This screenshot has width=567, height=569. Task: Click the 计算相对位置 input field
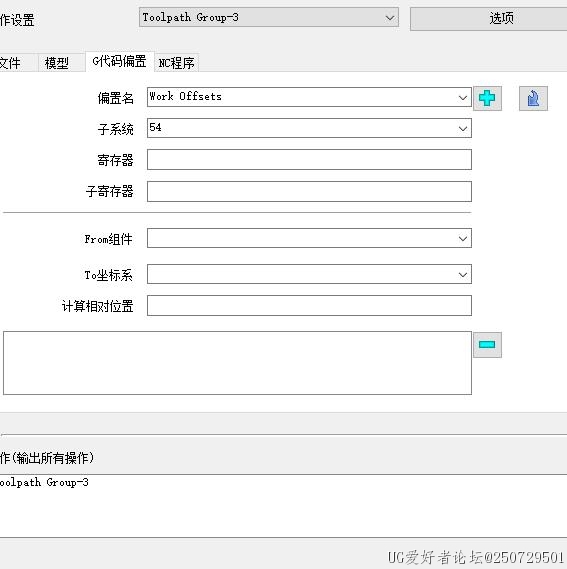309,306
